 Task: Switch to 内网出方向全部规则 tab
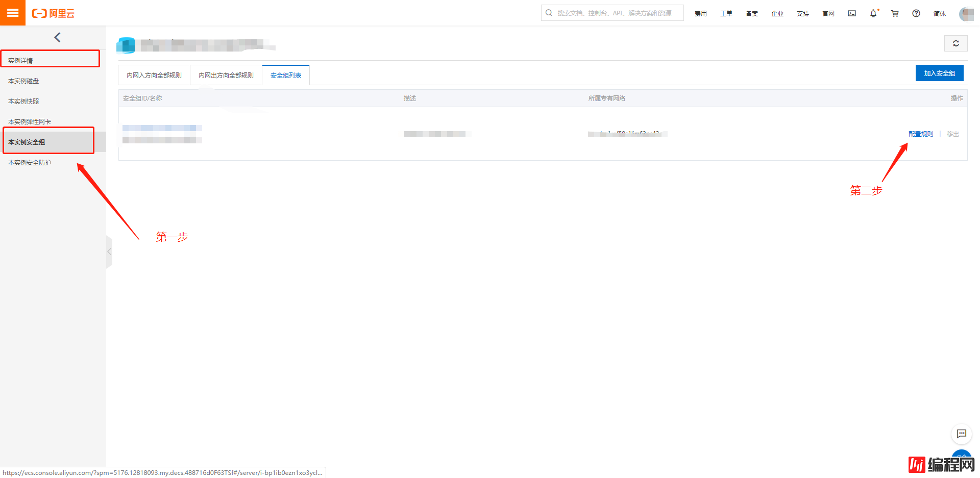point(226,75)
